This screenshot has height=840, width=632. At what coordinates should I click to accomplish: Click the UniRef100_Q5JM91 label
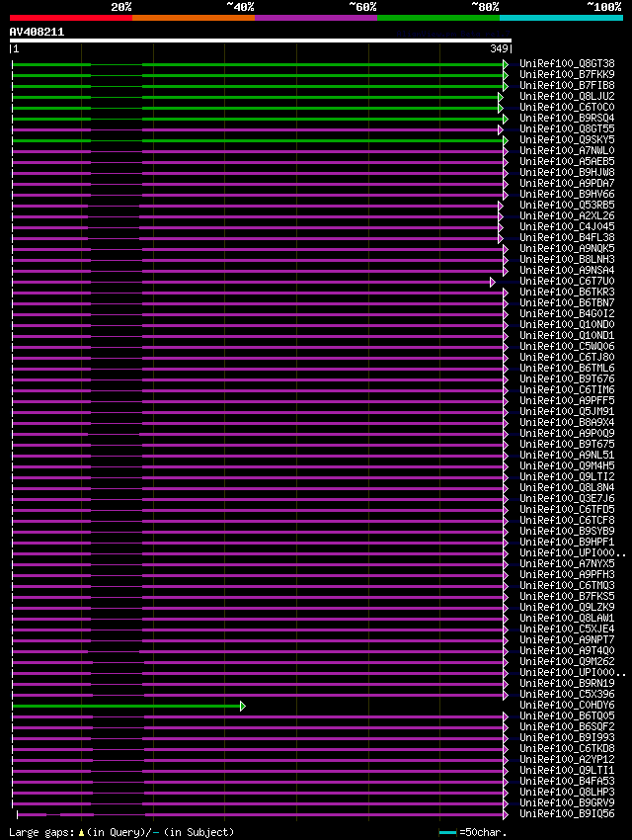tap(567, 411)
